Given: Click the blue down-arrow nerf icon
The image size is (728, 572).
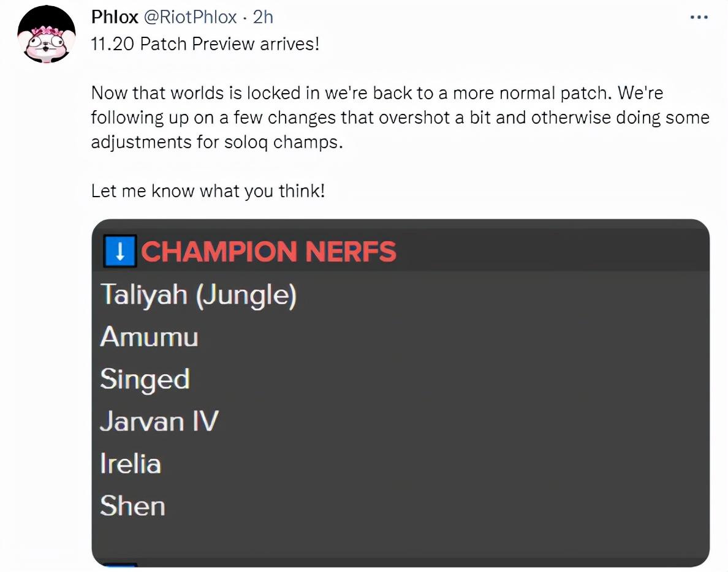Looking at the screenshot, I should (120, 252).
